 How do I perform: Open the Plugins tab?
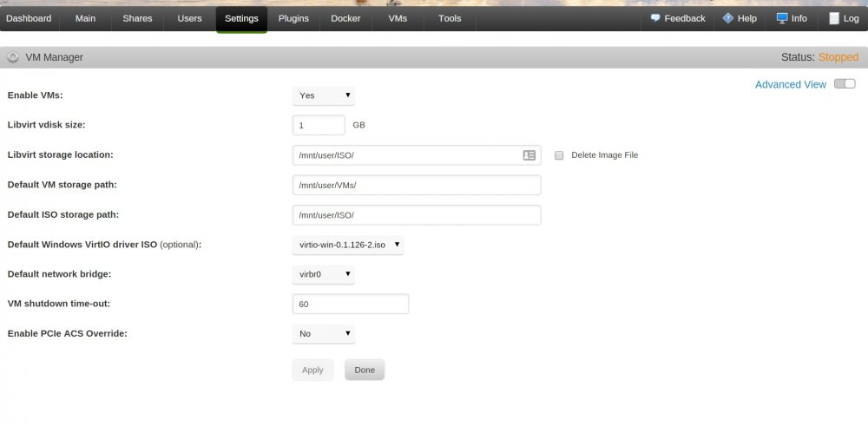tap(293, 18)
